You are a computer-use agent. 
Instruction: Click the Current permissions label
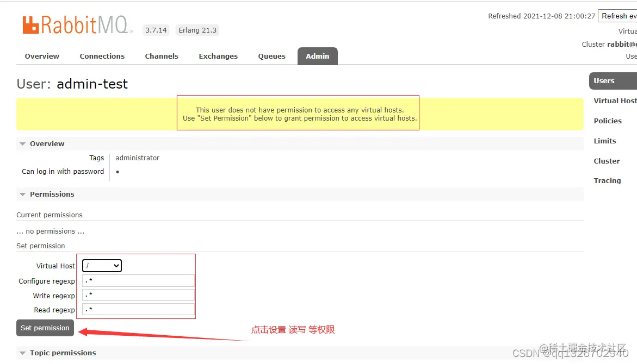[49, 215]
